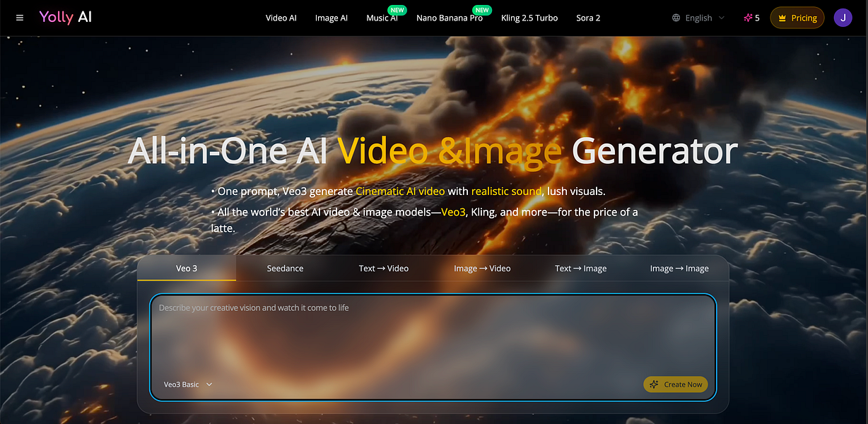The width and height of the screenshot is (868, 424).
Task: Click the Create Now button
Action: coord(675,384)
